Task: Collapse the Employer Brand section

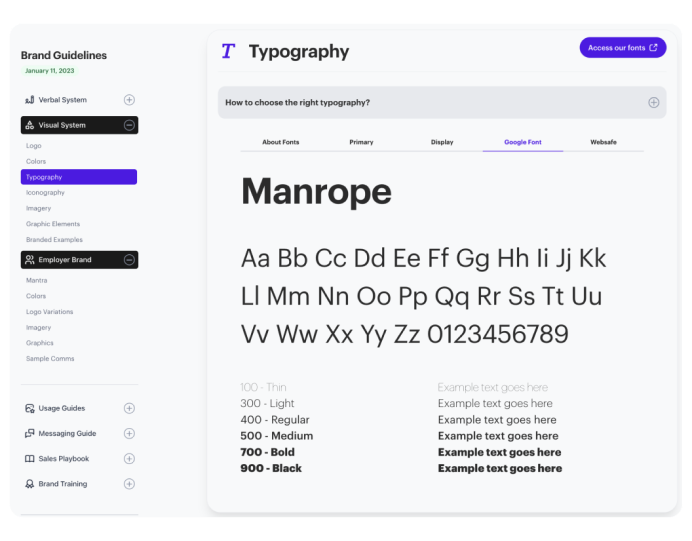Action: 129,259
